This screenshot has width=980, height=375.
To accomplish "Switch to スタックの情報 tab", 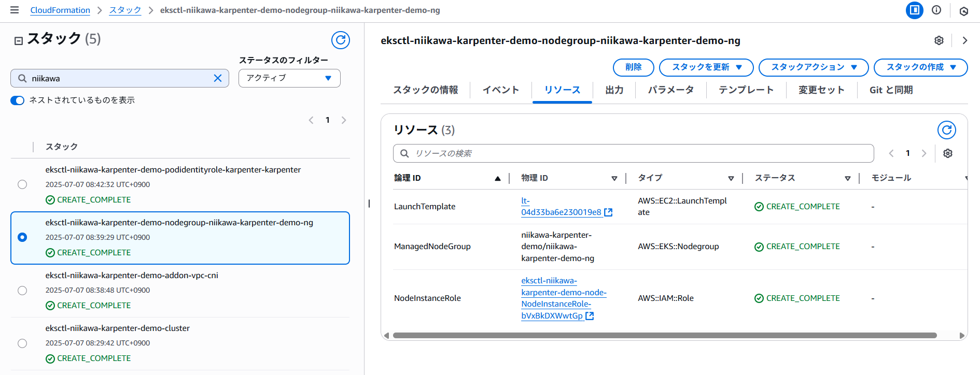I will tap(426, 90).
